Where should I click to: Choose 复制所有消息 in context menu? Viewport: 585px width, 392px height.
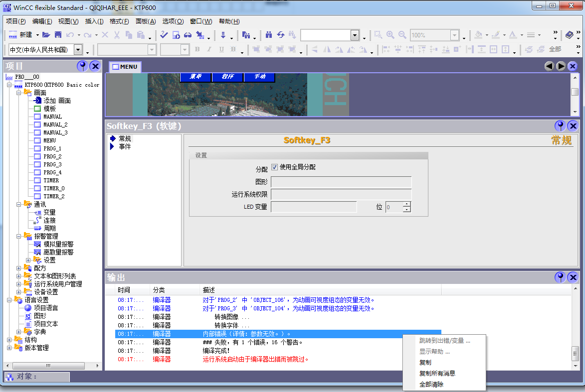437,373
